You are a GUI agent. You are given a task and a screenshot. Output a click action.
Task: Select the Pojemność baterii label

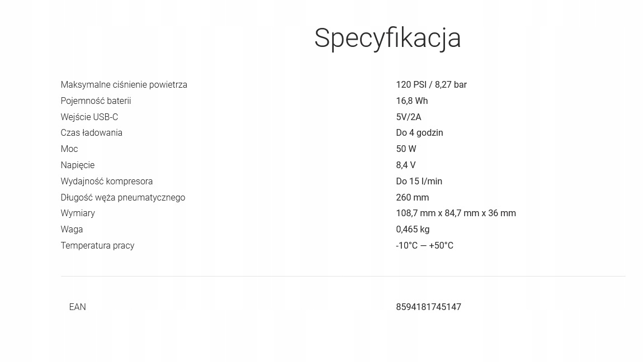click(x=96, y=101)
